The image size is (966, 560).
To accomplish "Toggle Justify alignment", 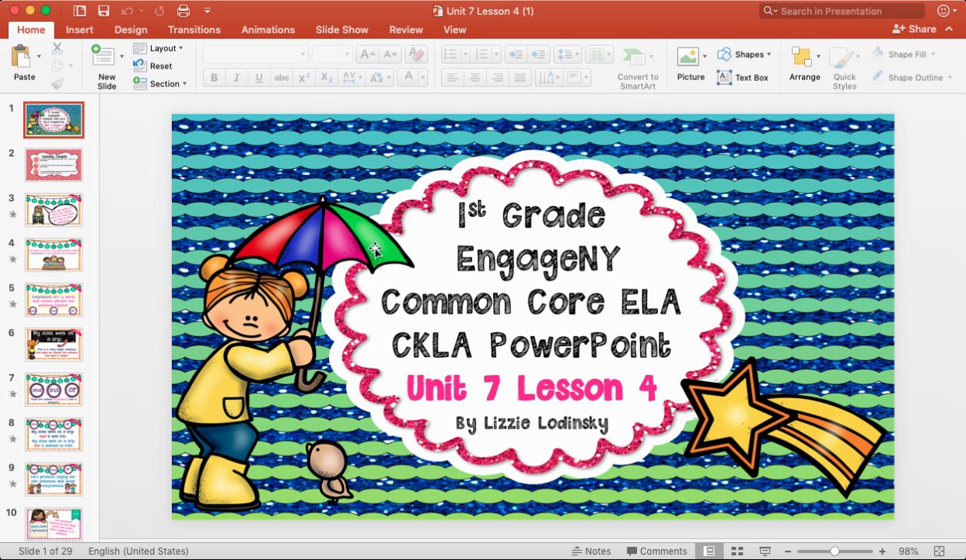I will [x=520, y=78].
